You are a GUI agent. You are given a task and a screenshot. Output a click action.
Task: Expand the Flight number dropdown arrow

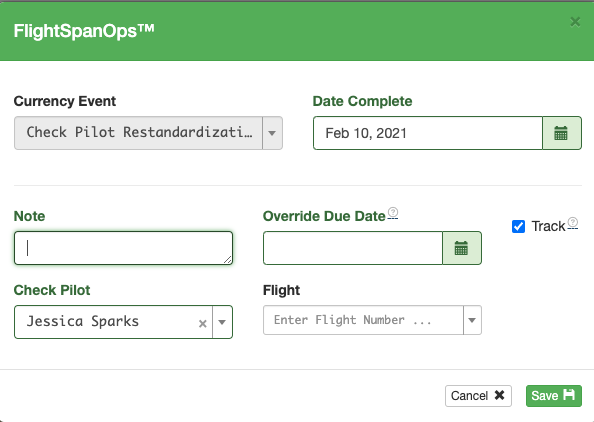(472, 320)
